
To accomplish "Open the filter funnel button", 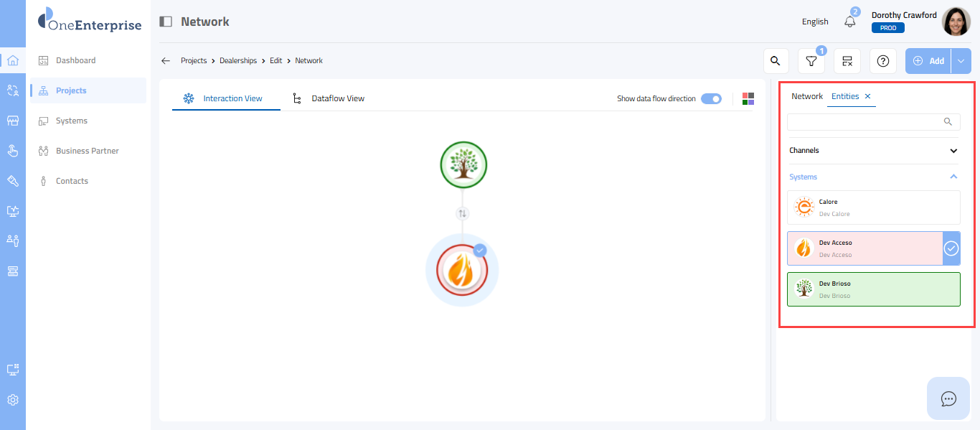I will pyautogui.click(x=811, y=61).
